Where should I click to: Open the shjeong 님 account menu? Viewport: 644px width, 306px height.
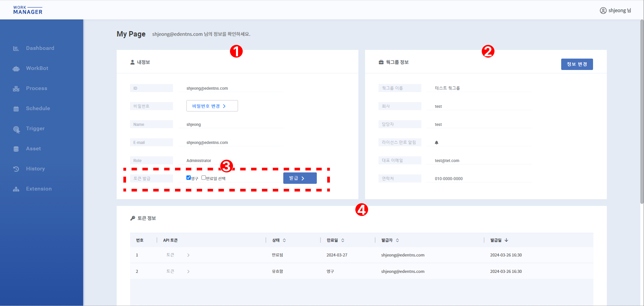(x=616, y=10)
